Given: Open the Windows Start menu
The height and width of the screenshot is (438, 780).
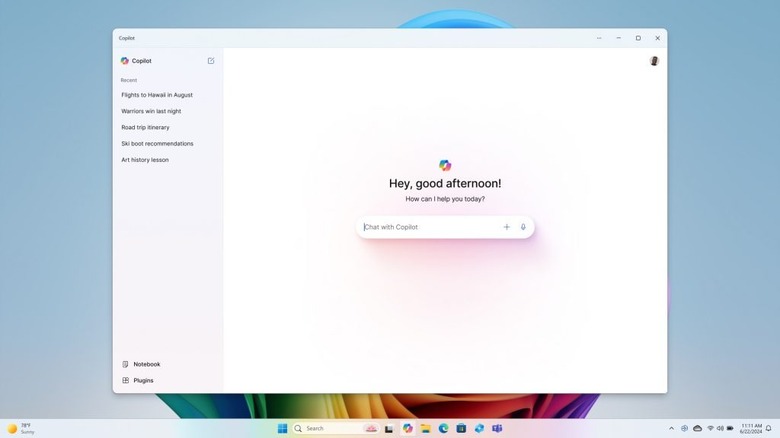Looking at the screenshot, I should pyautogui.click(x=283, y=428).
